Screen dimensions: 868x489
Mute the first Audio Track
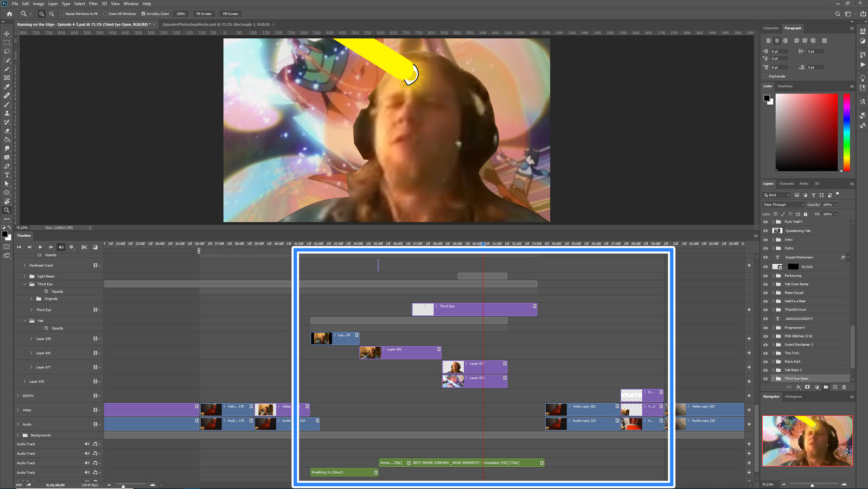[x=87, y=444]
